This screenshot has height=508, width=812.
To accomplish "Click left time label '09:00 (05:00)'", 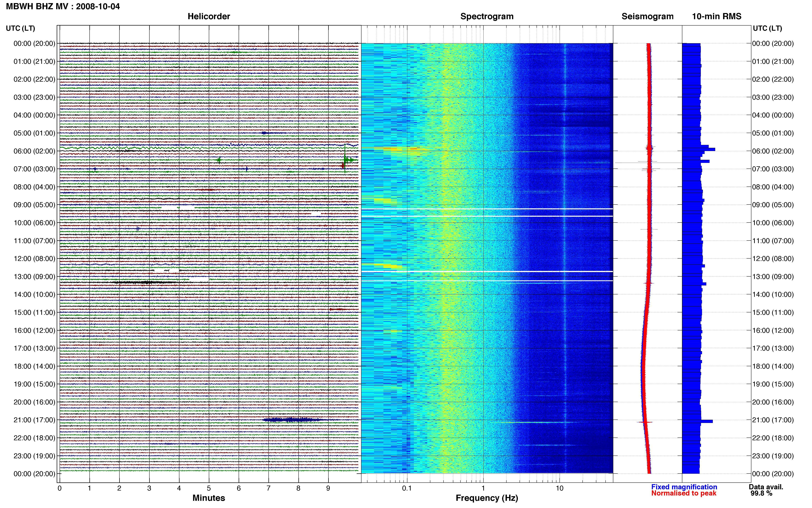I will click(x=34, y=205).
